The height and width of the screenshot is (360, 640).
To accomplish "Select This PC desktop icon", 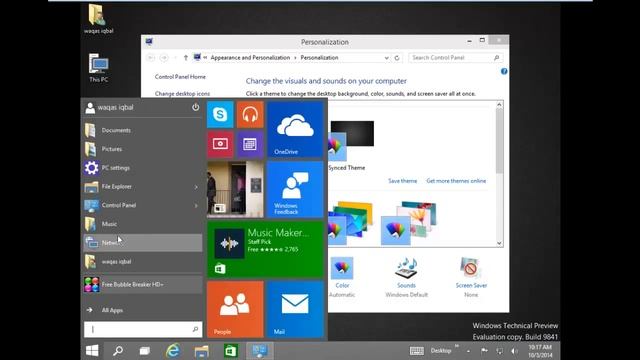I will click(x=98, y=68).
